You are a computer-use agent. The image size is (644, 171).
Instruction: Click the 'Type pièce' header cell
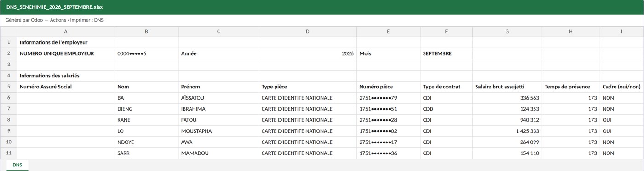pyautogui.click(x=308, y=87)
